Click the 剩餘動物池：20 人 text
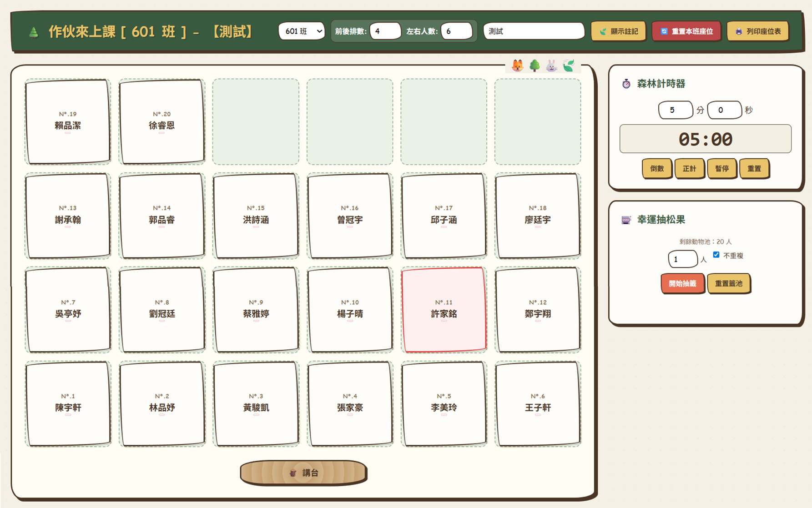 705,241
